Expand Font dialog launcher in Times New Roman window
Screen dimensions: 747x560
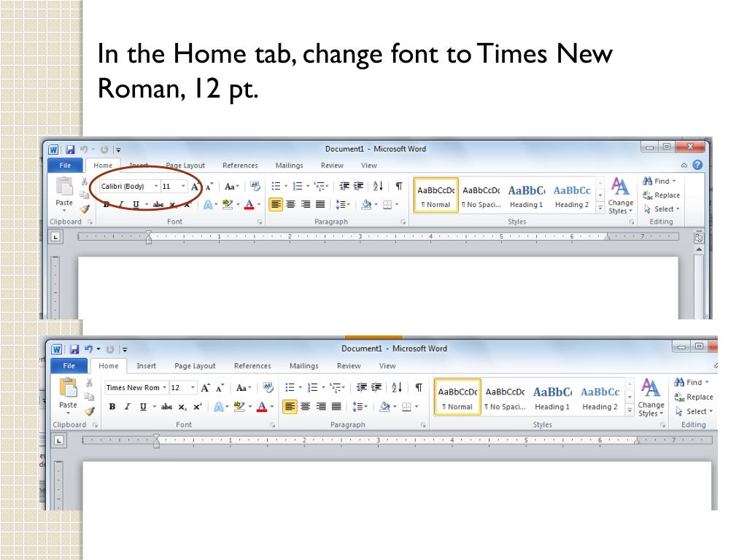pos(273,425)
